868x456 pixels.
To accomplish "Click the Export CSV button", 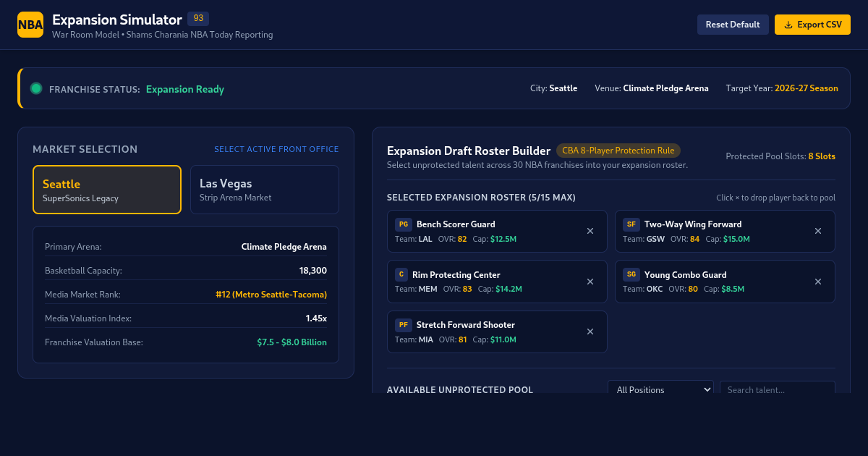I will click(812, 25).
